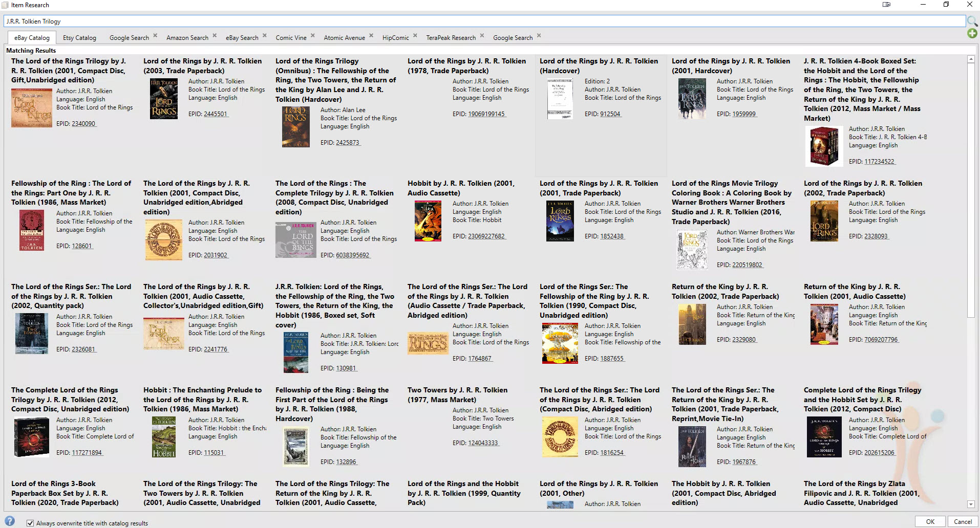Image resolution: width=980 pixels, height=528 pixels.
Task: Select Return of the King 2002 paperback cover
Action: coord(692,324)
